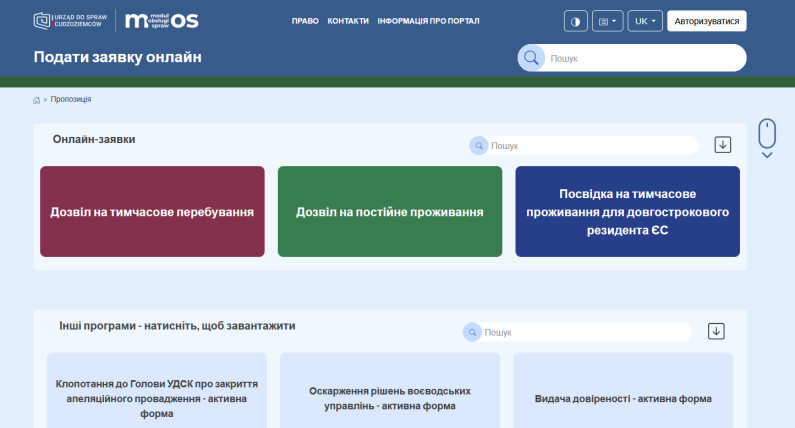This screenshot has width=795, height=428.
Task: Click the Онлайн-заявки section heading
Action: coord(94,139)
